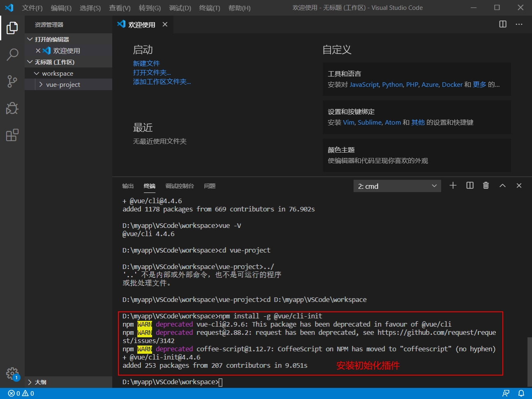The height and width of the screenshot is (399, 532).
Task: Click the Docker link
Action: (452, 84)
